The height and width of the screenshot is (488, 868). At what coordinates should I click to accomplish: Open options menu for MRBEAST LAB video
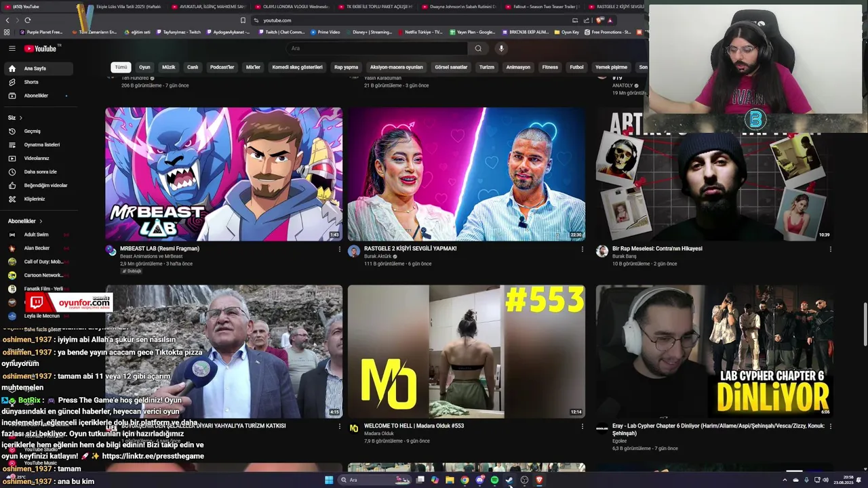coord(340,249)
